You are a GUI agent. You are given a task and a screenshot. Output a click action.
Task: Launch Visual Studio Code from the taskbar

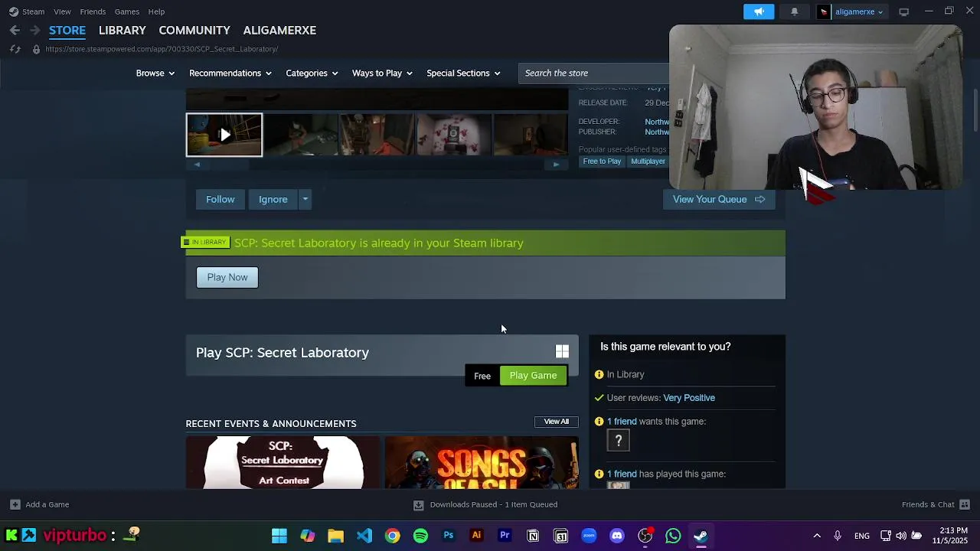pos(364,536)
